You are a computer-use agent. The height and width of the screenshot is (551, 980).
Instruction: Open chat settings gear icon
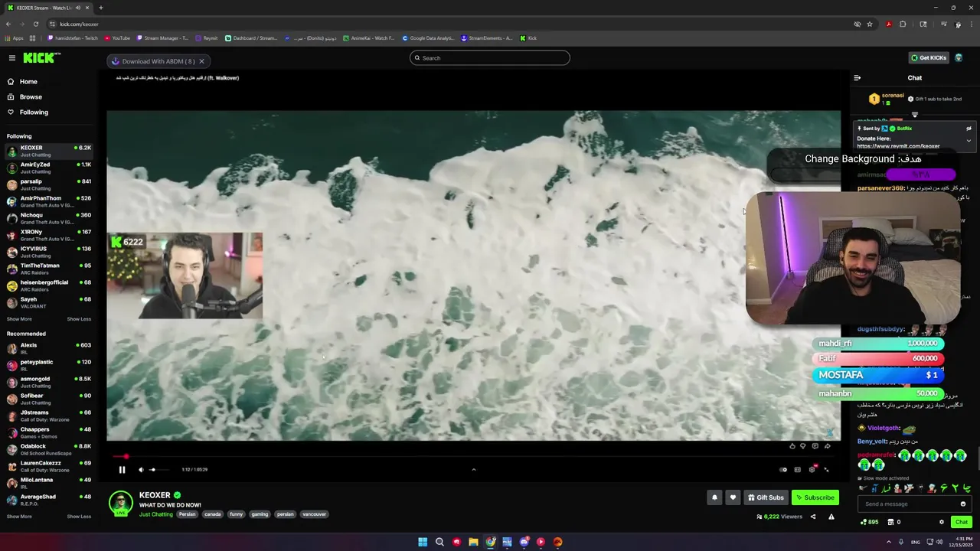pos(942,522)
